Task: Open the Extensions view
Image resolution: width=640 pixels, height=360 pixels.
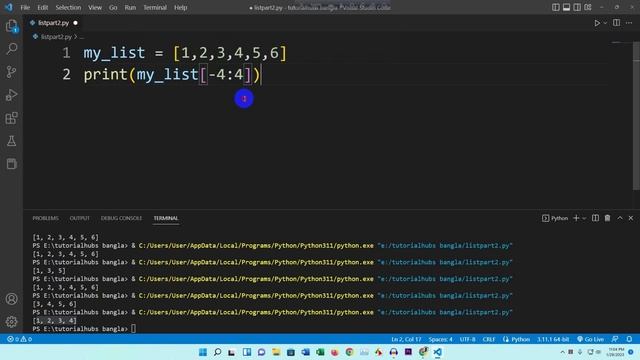Action: pyautogui.click(x=11, y=118)
